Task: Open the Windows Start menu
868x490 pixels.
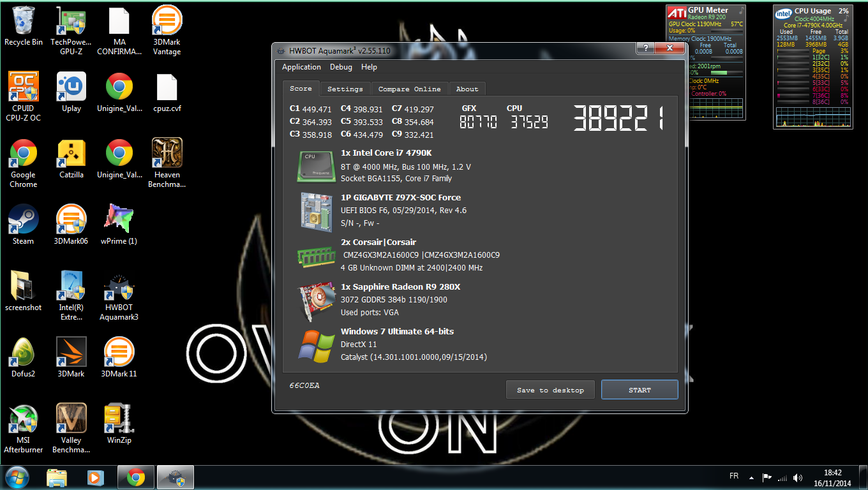Action: pyautogui.click(x=17, y=477)
